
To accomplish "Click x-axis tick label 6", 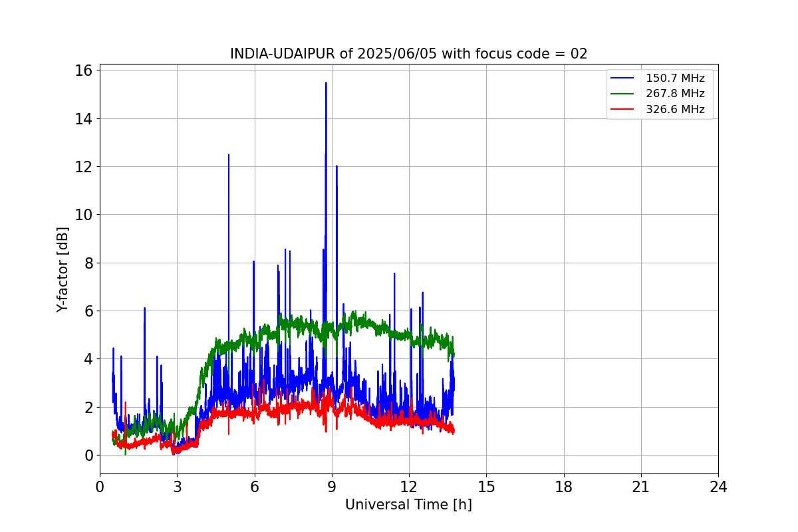I will [254, 487].
